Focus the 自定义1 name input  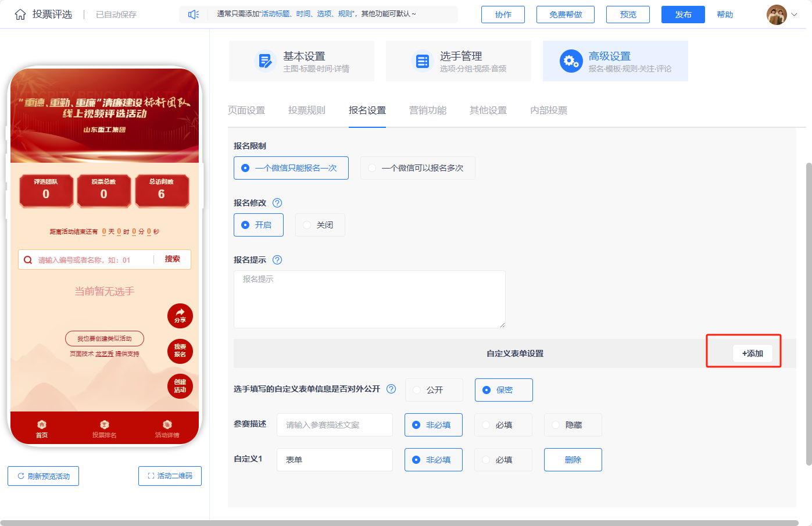[x=335, y=460]
